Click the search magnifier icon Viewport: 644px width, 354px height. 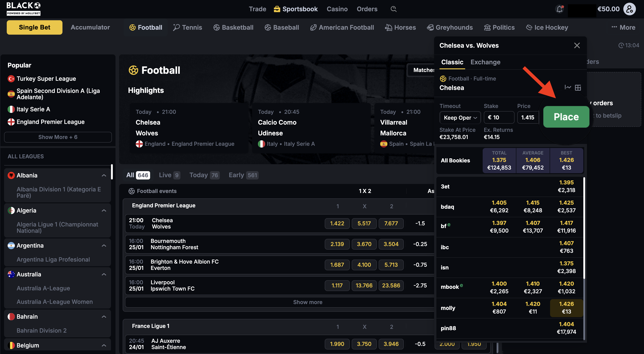pos(393,9)
